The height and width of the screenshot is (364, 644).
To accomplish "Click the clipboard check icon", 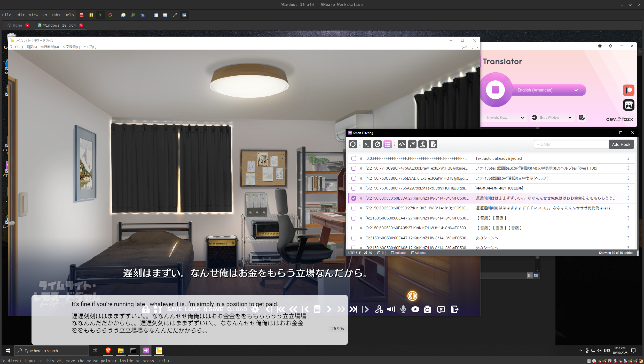I will [x=433, y=144].
